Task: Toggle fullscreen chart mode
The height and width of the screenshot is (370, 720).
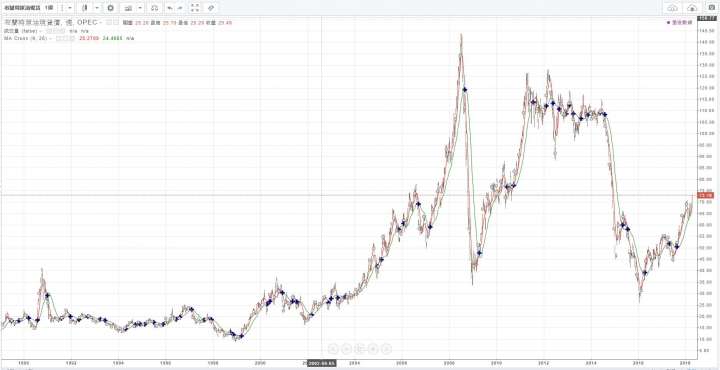Action: coord(195,8)
